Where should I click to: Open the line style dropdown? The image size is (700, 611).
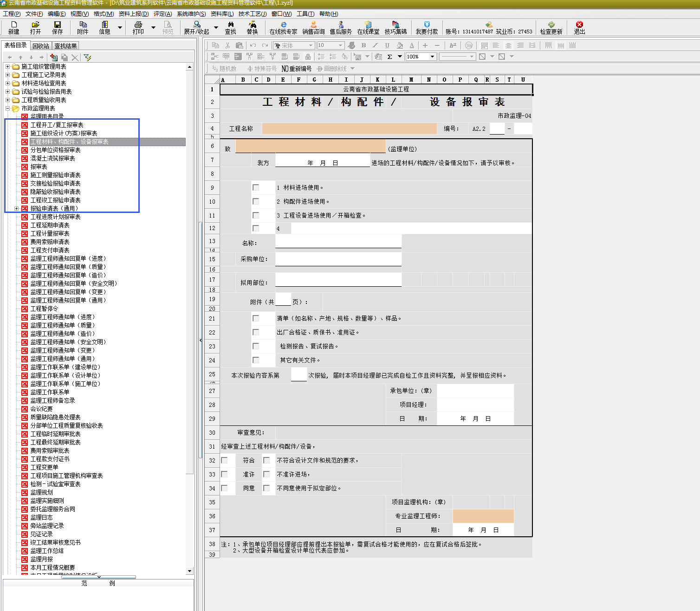(x=472, y=57)
